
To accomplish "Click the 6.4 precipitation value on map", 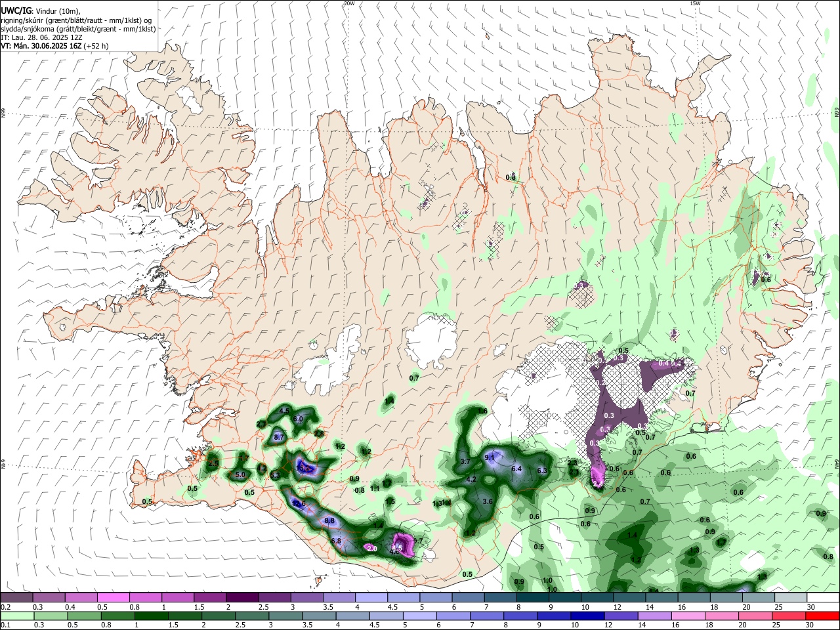I will pyautogui.click(x=516, y=469).
